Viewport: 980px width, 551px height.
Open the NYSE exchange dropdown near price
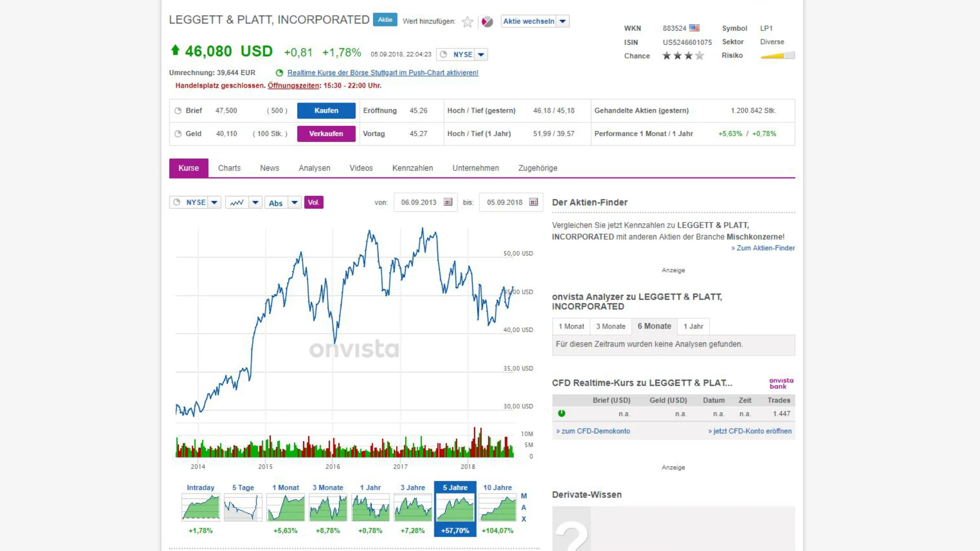point(481,55)
